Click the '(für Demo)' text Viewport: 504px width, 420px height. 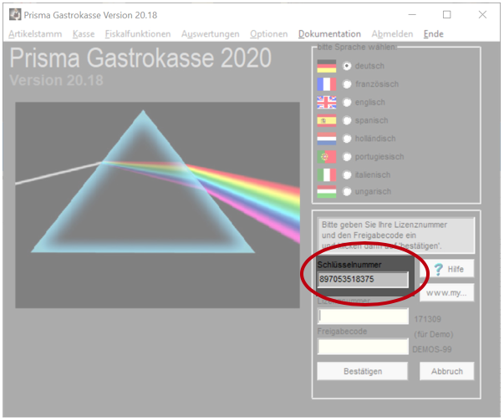coord(434,334)
